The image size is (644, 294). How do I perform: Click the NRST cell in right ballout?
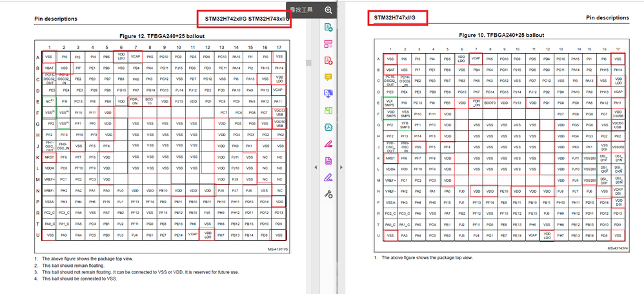(390, 158)
